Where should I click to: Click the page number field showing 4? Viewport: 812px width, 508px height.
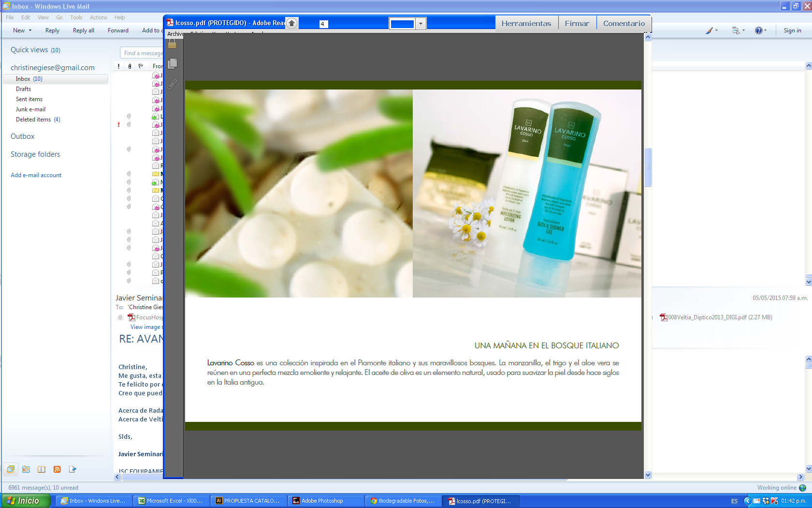click(323, 24)
